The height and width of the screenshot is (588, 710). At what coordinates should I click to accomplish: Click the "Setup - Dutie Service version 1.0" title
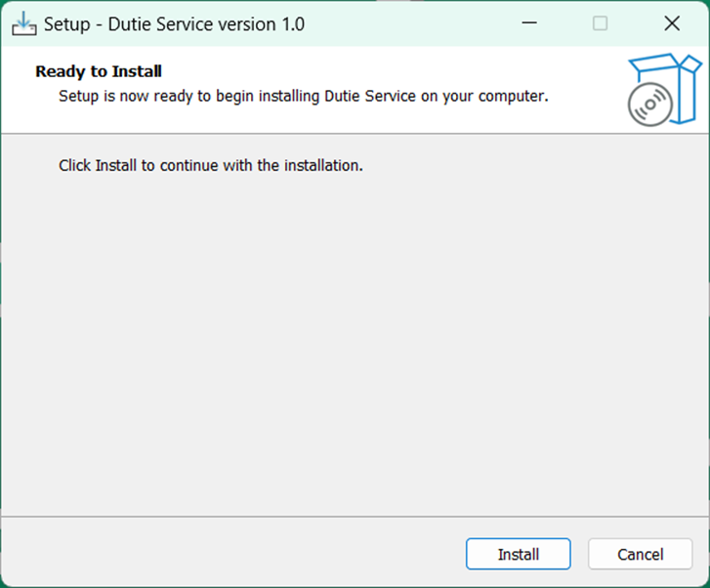(174, 23)
